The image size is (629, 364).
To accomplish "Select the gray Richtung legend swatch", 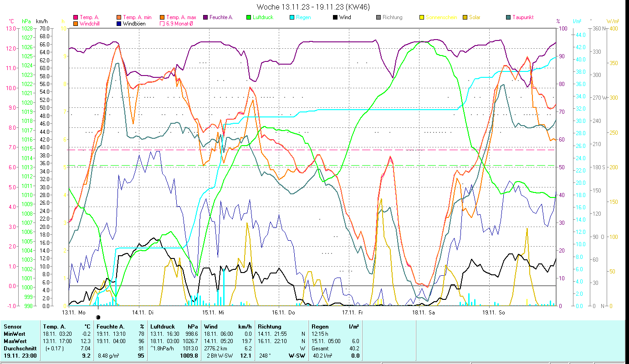I will coord(378,18).
